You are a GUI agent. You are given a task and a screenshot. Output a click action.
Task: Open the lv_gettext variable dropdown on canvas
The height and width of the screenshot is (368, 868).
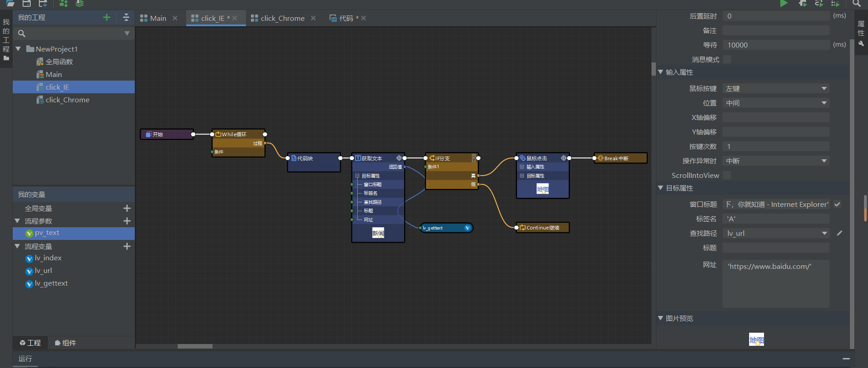click(467, 228)
